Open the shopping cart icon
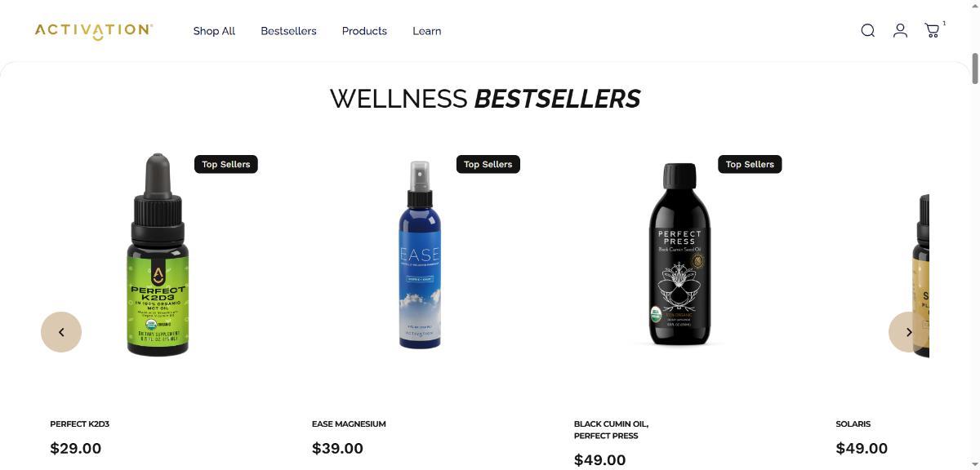The width and height of the screenshot is (980, 470). [x=932, y=31]
